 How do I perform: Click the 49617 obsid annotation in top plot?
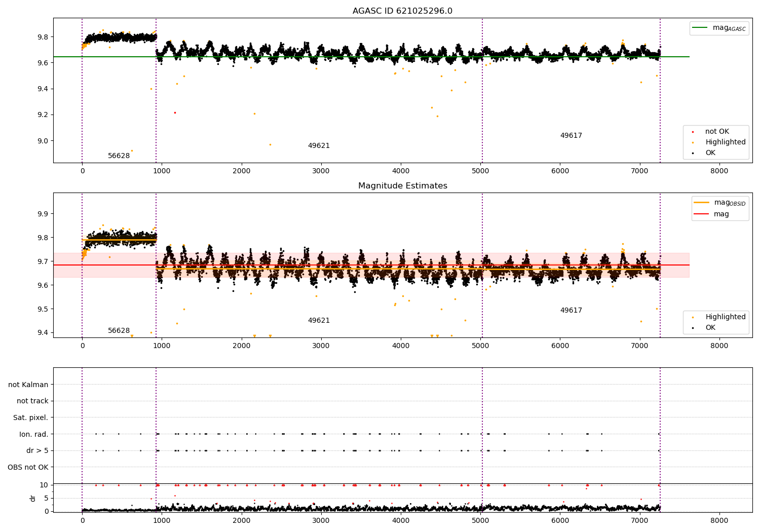coord(571,136)
